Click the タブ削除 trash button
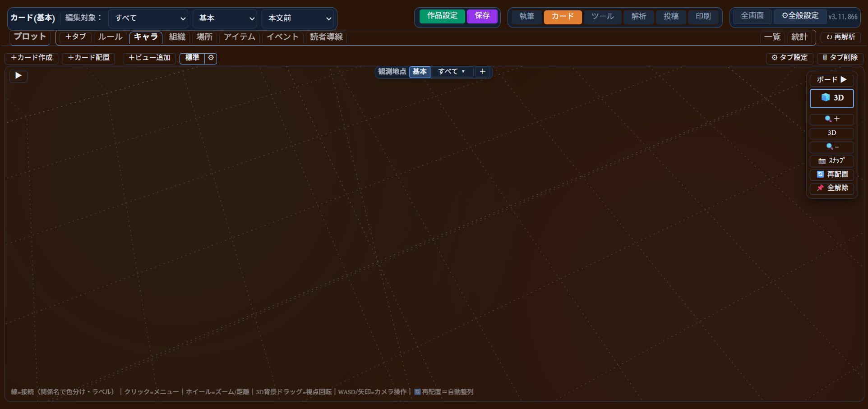This screenshot has height=409, width=868. [x=840, y=58]
